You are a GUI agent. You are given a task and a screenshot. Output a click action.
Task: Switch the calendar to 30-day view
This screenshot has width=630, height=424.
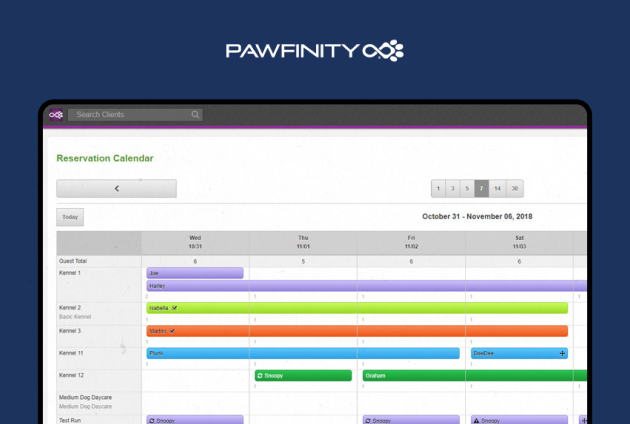(x=515, y=188)
